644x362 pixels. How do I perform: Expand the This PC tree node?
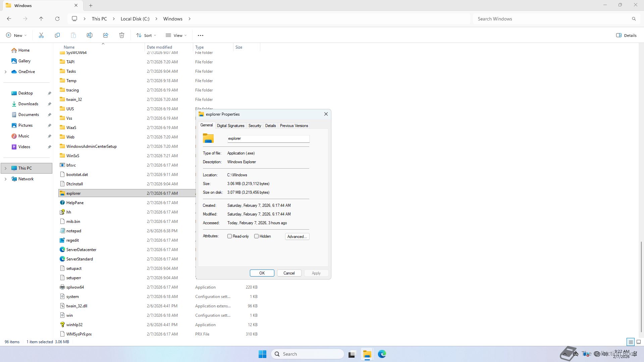[6, 168]
